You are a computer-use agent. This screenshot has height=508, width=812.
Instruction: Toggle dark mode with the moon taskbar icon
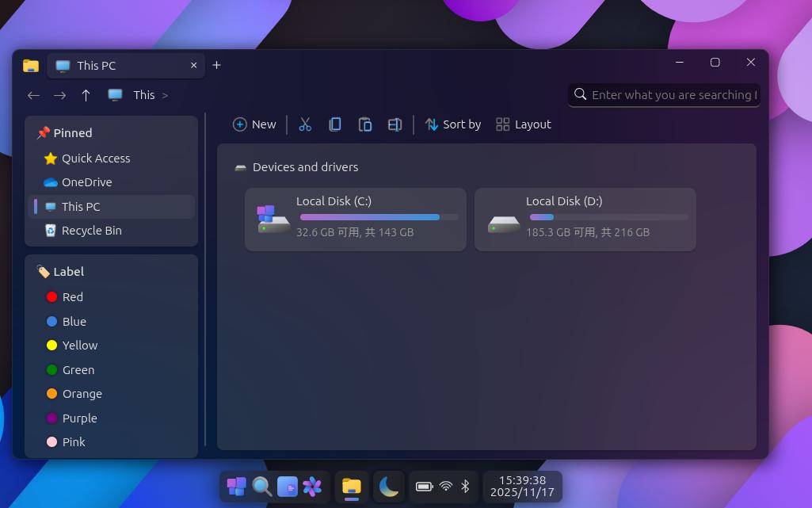(x=388, y=487)
